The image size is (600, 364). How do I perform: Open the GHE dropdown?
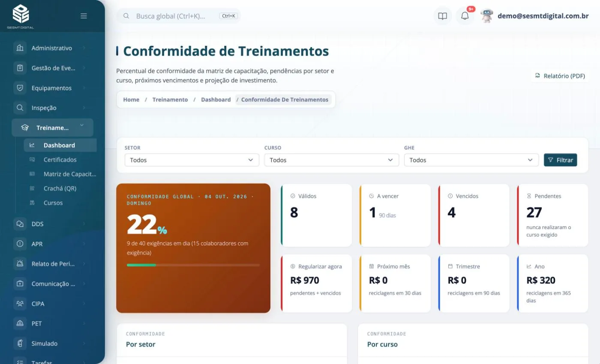[x=471, y=160]
